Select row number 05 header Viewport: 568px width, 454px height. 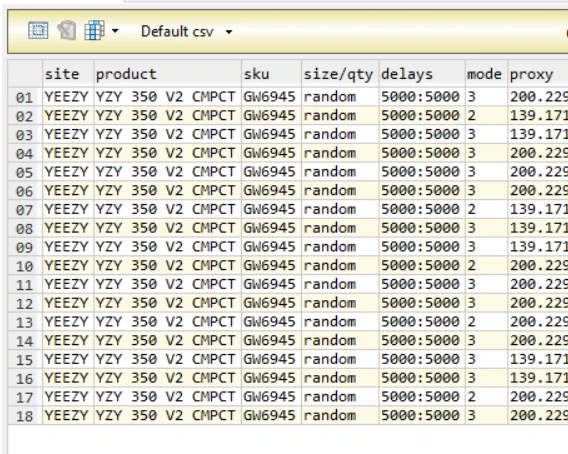click(25, 172)
